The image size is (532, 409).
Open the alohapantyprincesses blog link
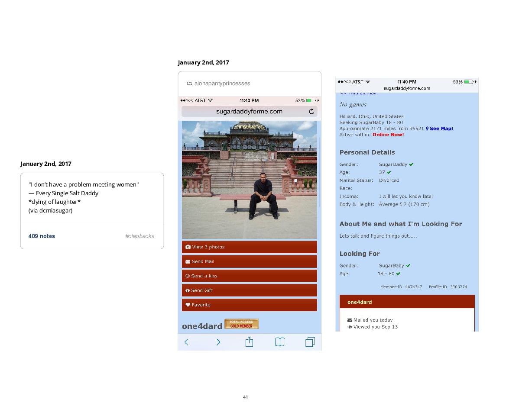pos(222,84)
